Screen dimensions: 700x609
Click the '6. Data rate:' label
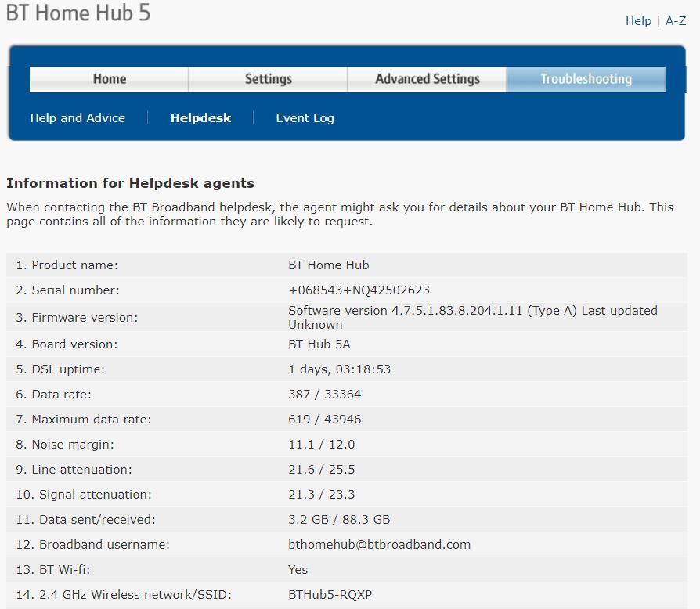[53, 394]
